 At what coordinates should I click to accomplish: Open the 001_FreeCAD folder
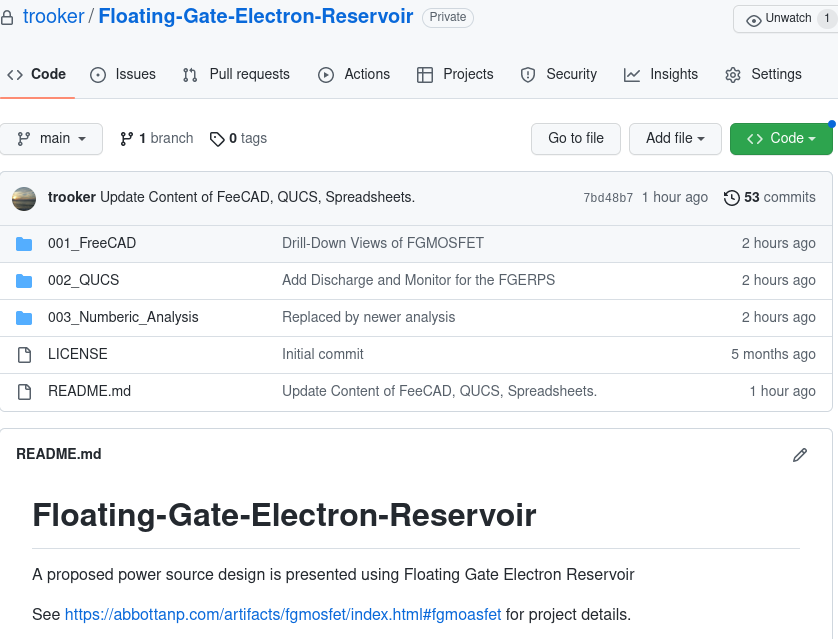tap(92, 243)
